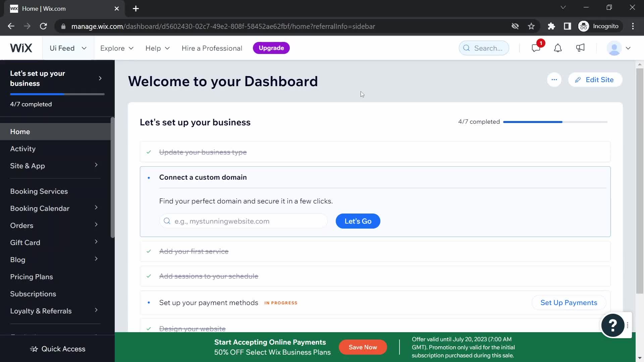Click the more actions ellipsis button

tap(554, 80)
